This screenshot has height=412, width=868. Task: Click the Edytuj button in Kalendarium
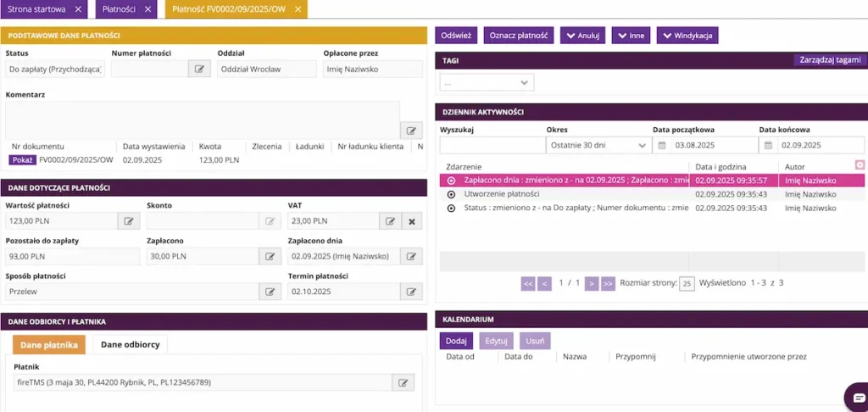pos(497,341)
